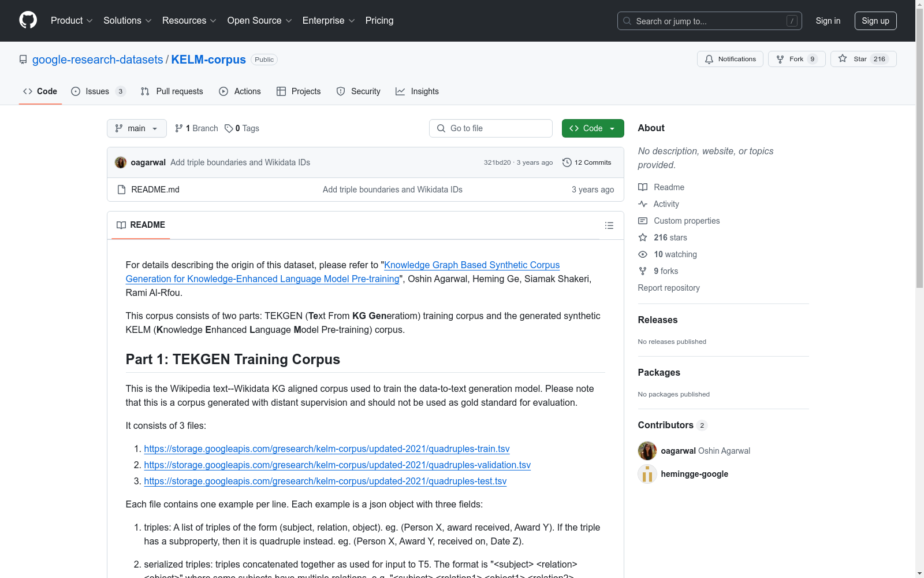Viewport: 924px width, 578px height.
Task: Click the Go to file search field
Action: [x=491, y=128]
